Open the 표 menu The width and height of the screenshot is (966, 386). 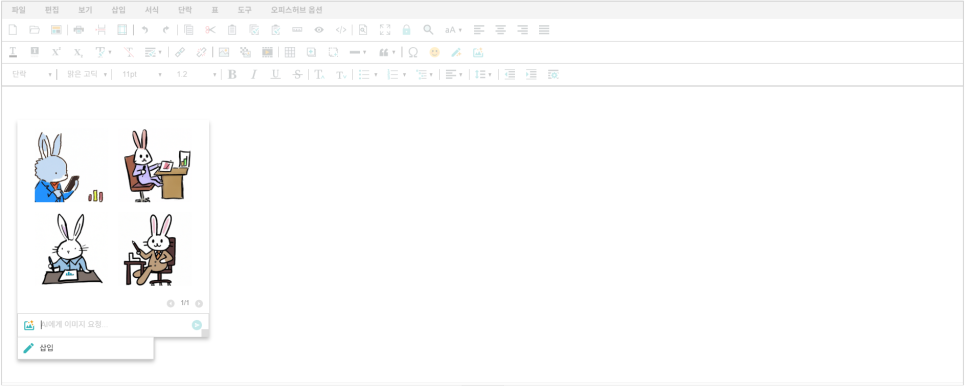coord(215,10)
